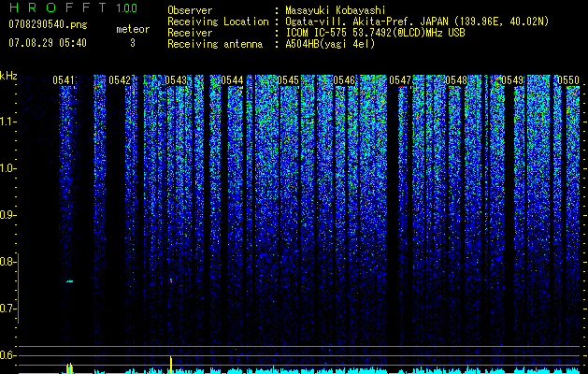Click the antenna text A504HB(yagi 4el)
This screenshot has width=588, height=374.
click(330, 44)
